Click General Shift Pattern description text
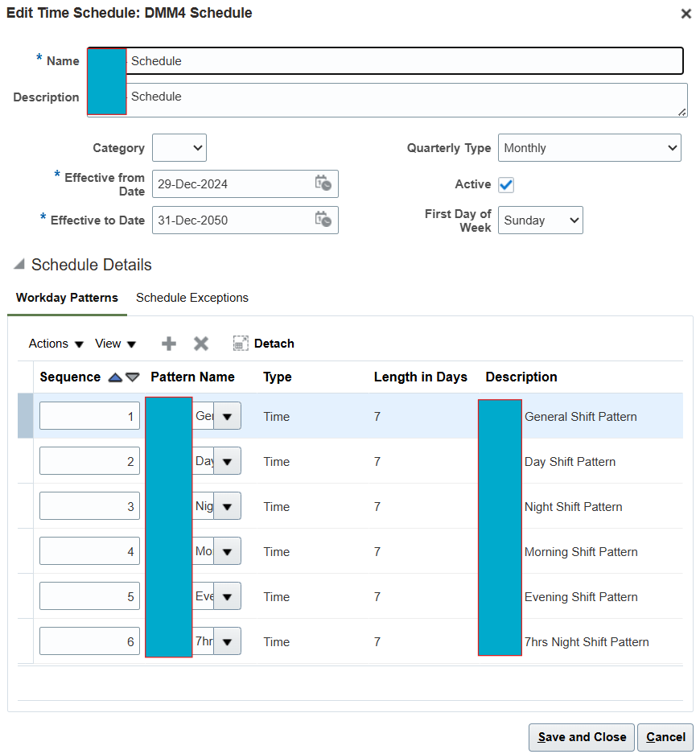The image size is (700, 754). pos(580,417)
